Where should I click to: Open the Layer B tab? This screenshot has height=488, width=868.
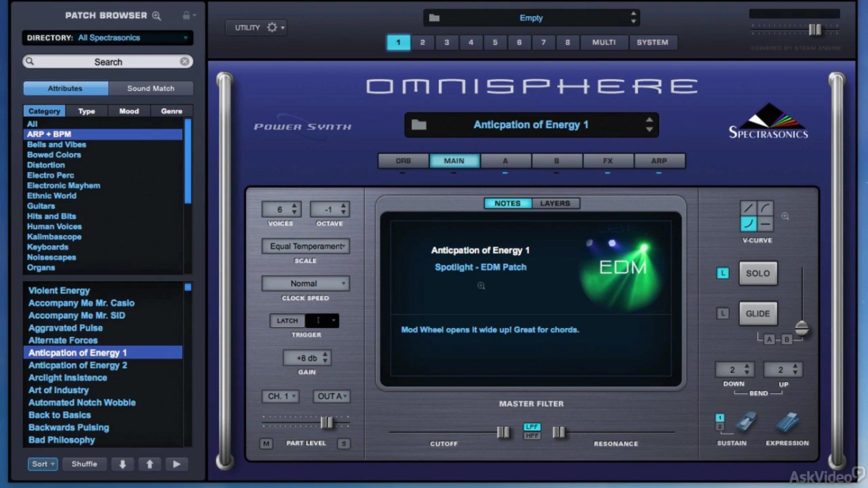click(557, 161)
